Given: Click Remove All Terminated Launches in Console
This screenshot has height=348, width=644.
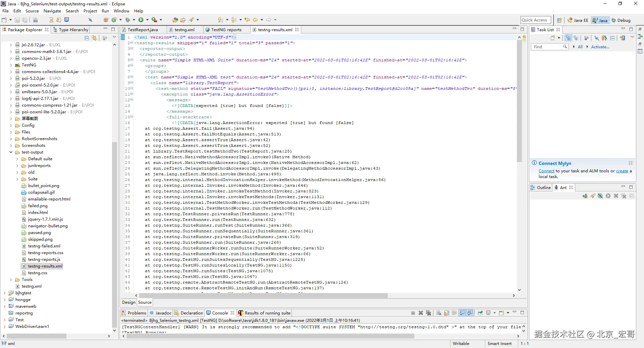Looking at the screenshot, I should click(x=428, y=313).
